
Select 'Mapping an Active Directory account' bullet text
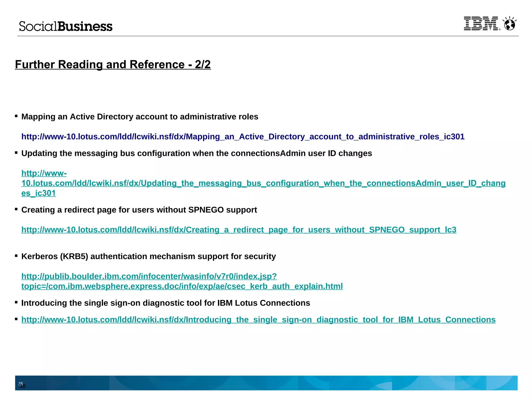coord(140,117)
